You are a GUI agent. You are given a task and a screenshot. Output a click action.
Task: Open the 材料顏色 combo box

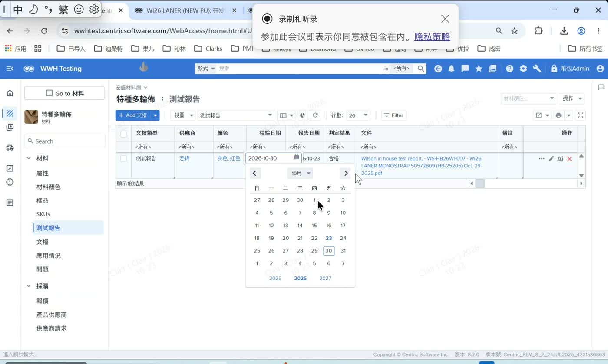pos(529,98)
